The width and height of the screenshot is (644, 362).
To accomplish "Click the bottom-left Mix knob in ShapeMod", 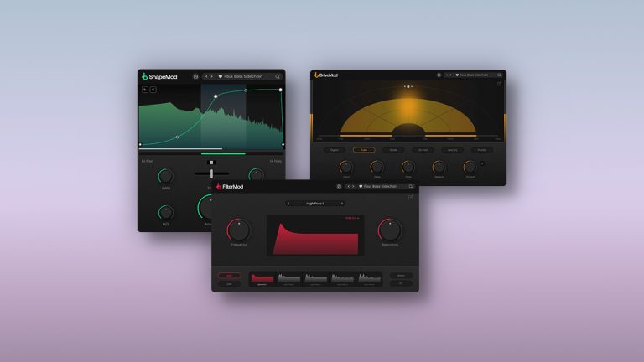I will pyautogui.click(x=165, y=213).
